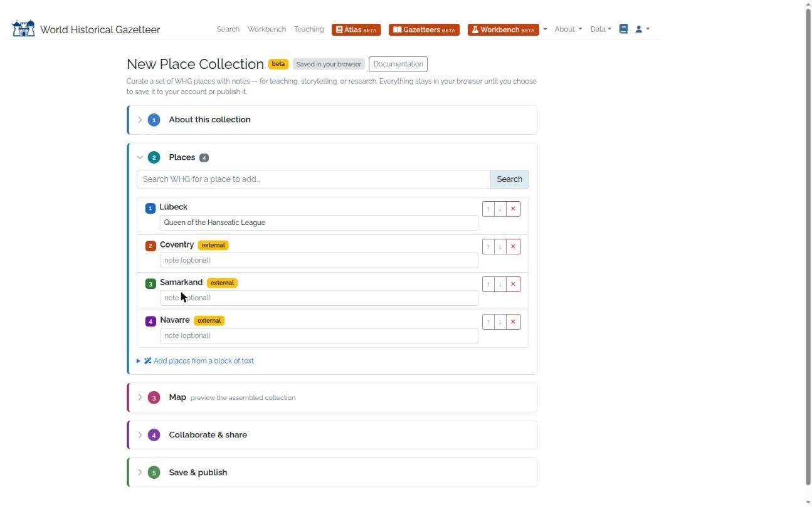Screen dimensions: 812x507
Task: Shift Samarkand down with its arrow
Action: tap(500, 284)
